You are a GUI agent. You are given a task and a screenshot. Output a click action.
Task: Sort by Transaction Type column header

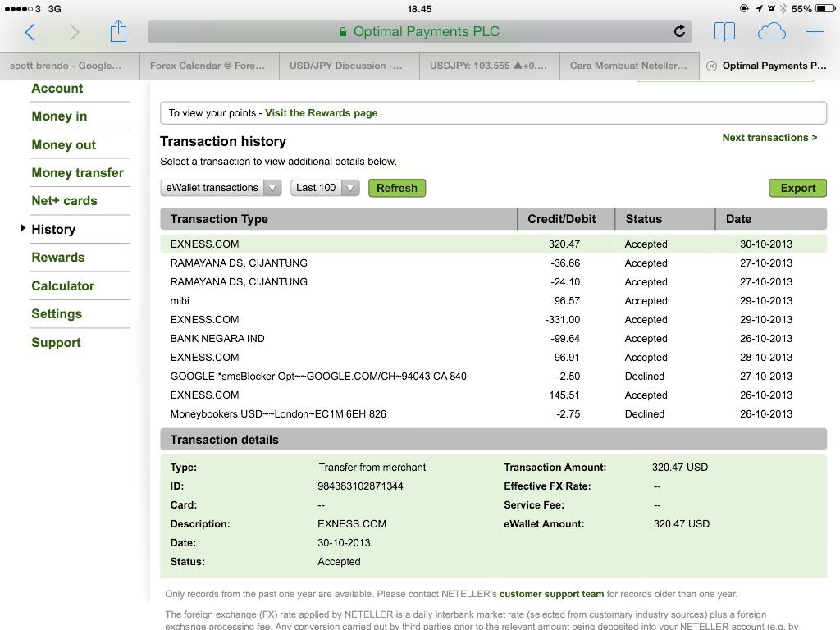point(339,219)
